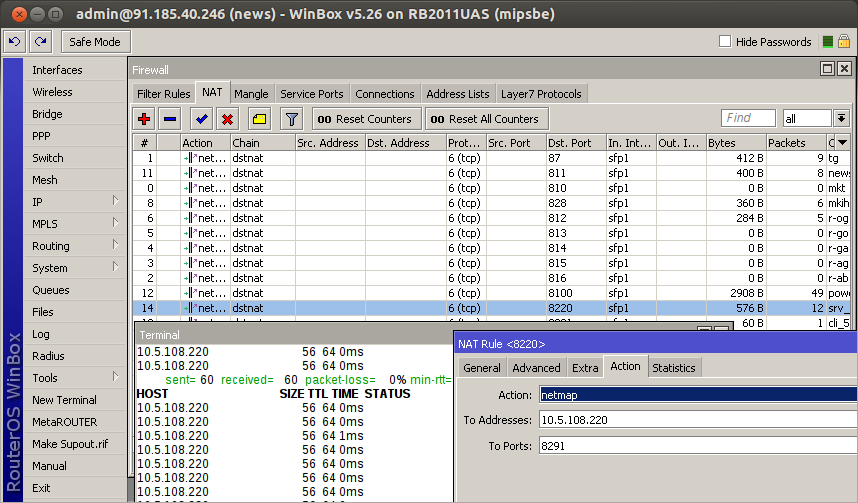858x503 pixels.
Task: Click the undo arrow icon
Action: [x=15, y=42]
